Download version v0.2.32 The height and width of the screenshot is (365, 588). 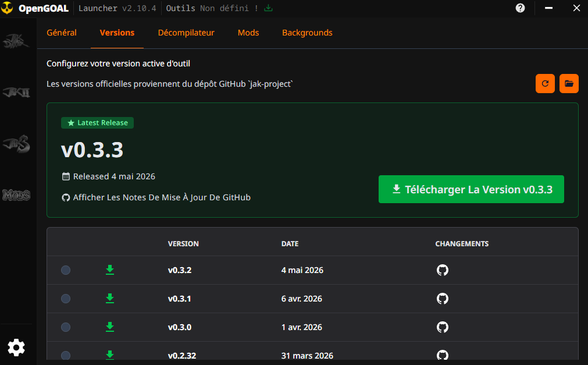pyautogui.click(x=110, y=355)
